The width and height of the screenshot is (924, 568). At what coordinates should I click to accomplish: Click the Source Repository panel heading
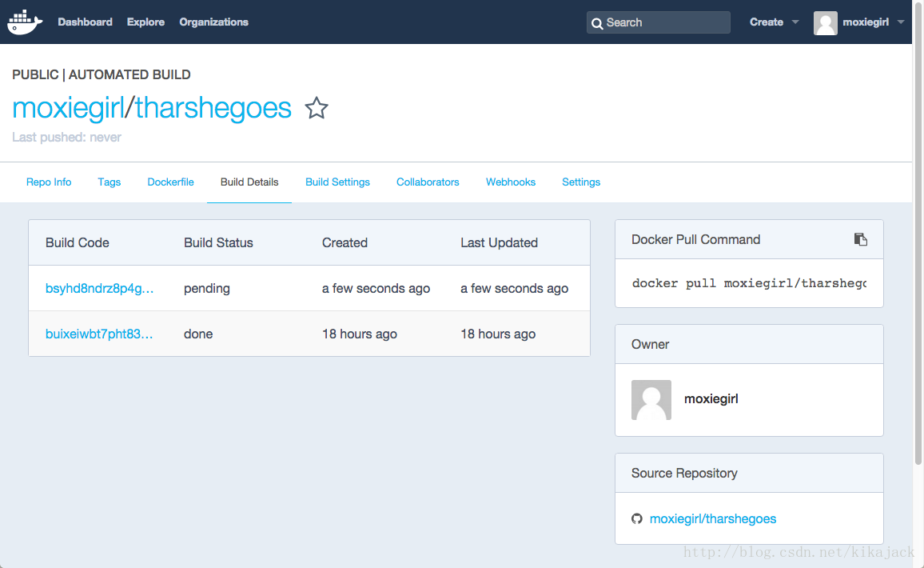coord(684,473)
